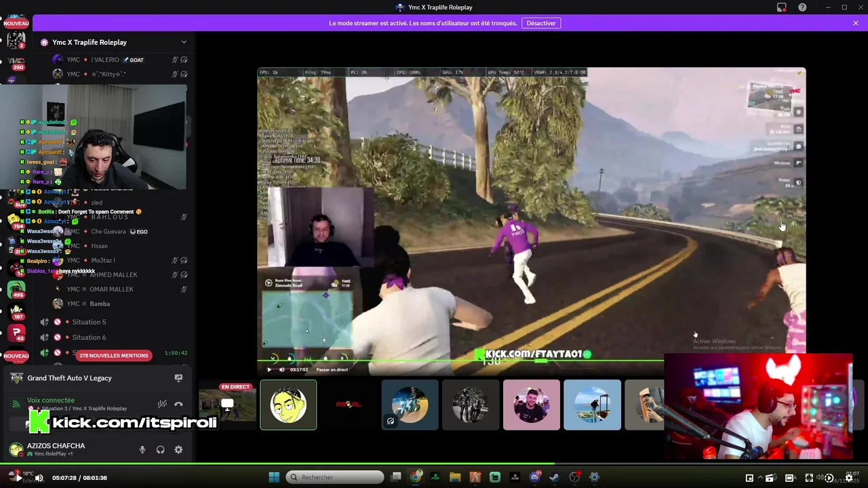Select the ! VALERIO voice member row
The width and height of the screenshot is (868, 488).
coord(119,60)
